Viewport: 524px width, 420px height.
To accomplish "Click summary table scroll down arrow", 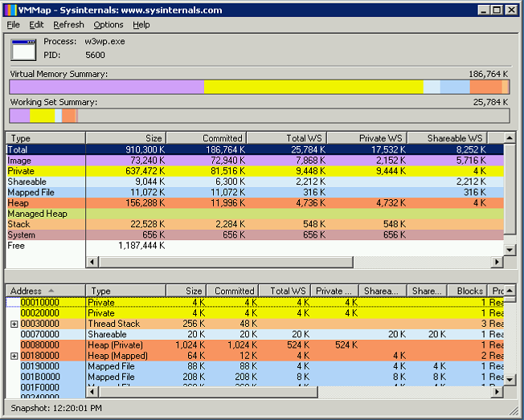I will point(510,250).
